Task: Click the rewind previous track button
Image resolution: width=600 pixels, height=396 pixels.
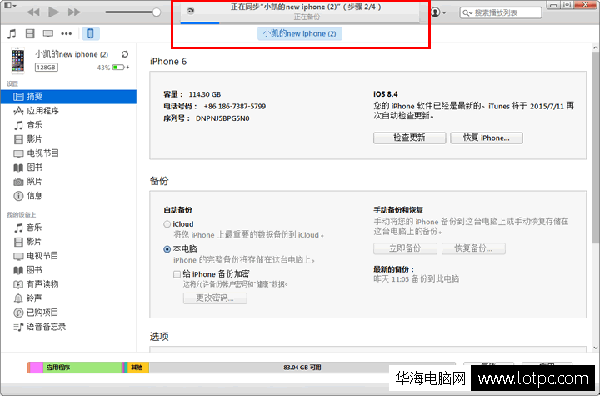Action: (x=33, y=12)
